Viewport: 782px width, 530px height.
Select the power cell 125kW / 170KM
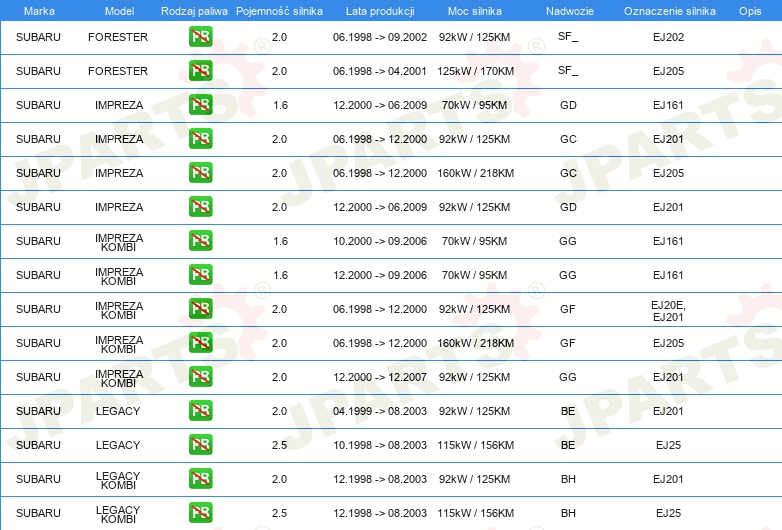pos(475,71)
